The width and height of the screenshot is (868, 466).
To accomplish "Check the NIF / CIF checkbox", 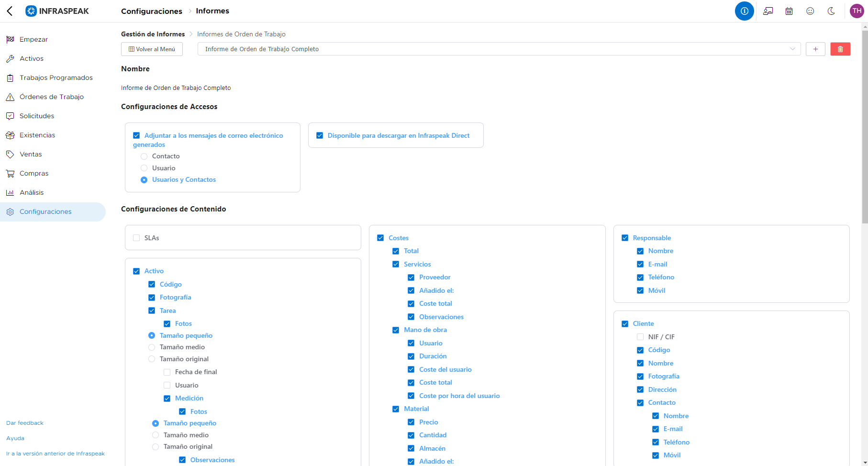I will point(640,337).
